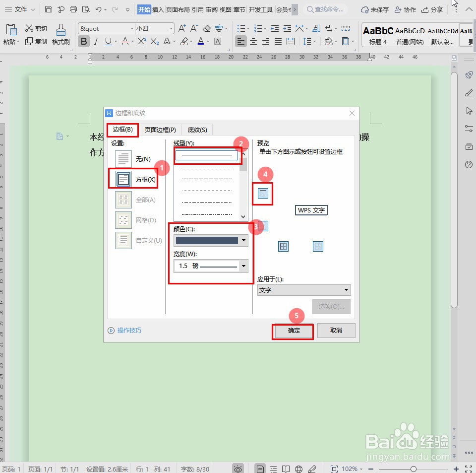
Task: Click the Justify alignment icon
Action: (278, 41)
